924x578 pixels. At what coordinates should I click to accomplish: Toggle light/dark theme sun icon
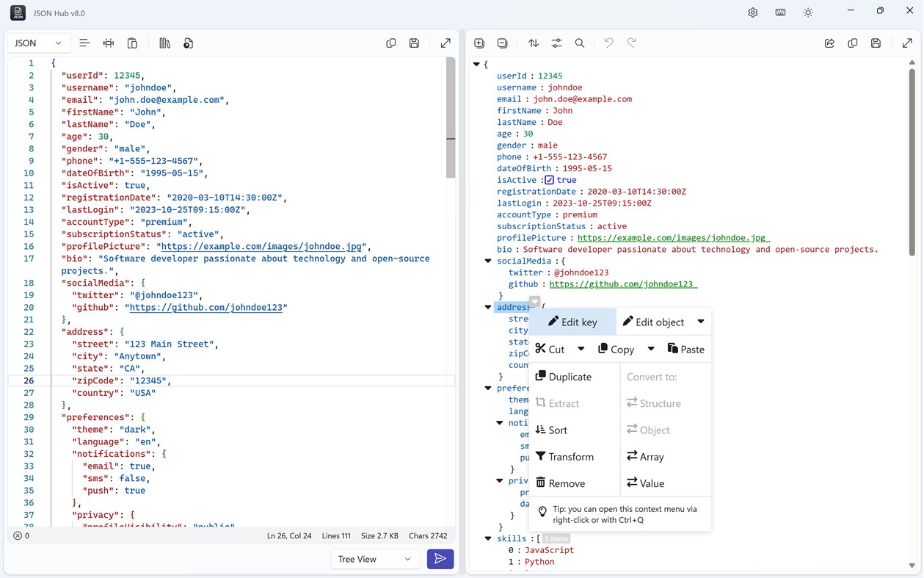[808, 12]
